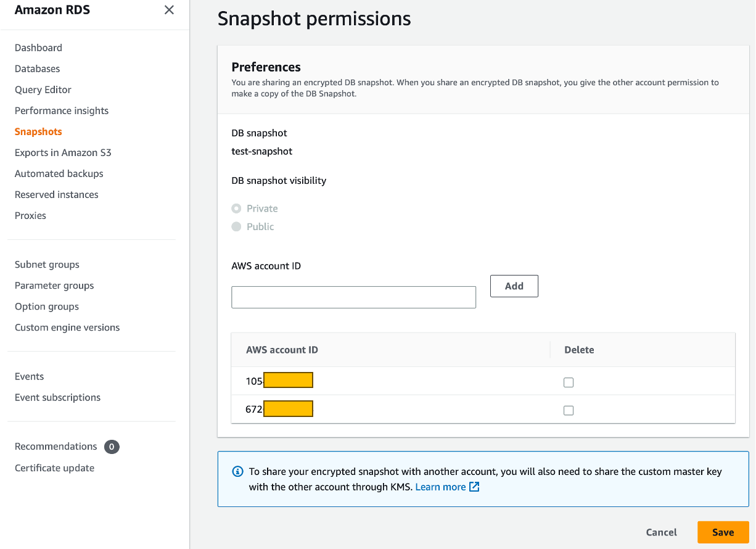Go to Subnet groups

[x=47, y=265]
